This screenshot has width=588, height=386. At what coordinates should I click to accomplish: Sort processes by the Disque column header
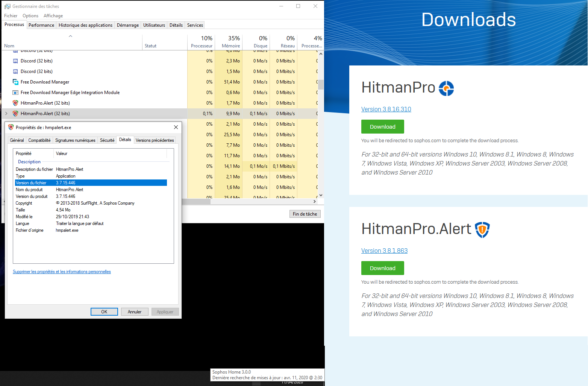coord(256,42)
